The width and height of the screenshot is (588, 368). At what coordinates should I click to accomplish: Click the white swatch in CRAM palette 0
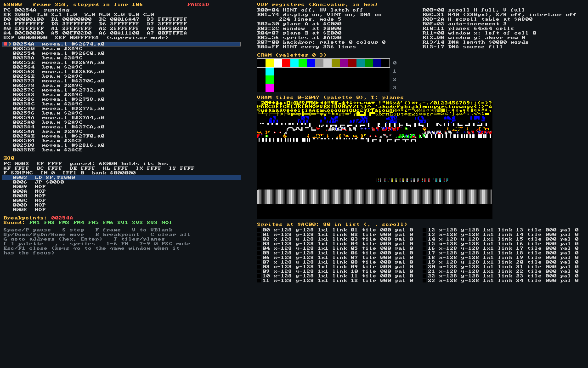pyautogui.click(x=278, y=63)
